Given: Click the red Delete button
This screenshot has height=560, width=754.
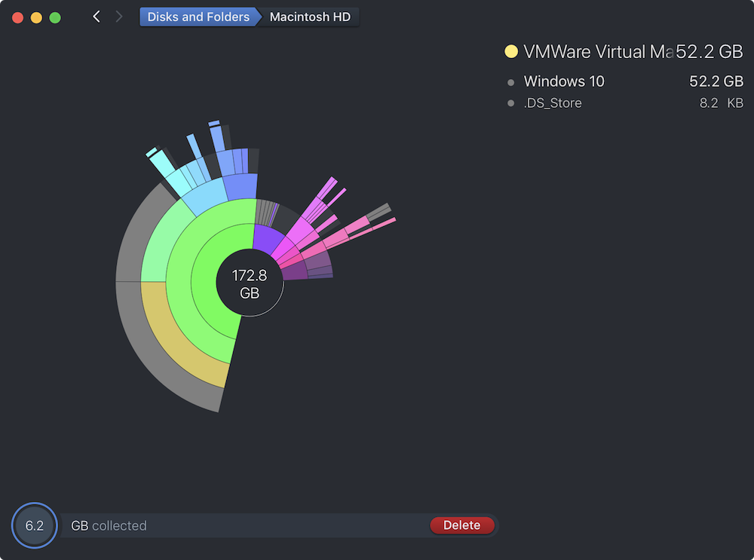Looking at the screenshot, I should 461,525.
